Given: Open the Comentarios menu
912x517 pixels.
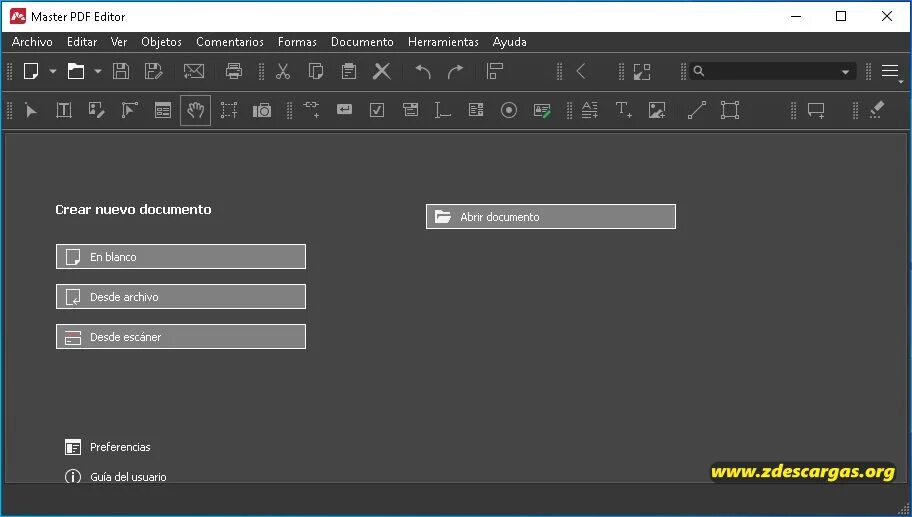Looking at the screenshot, I should pos(230,42).
